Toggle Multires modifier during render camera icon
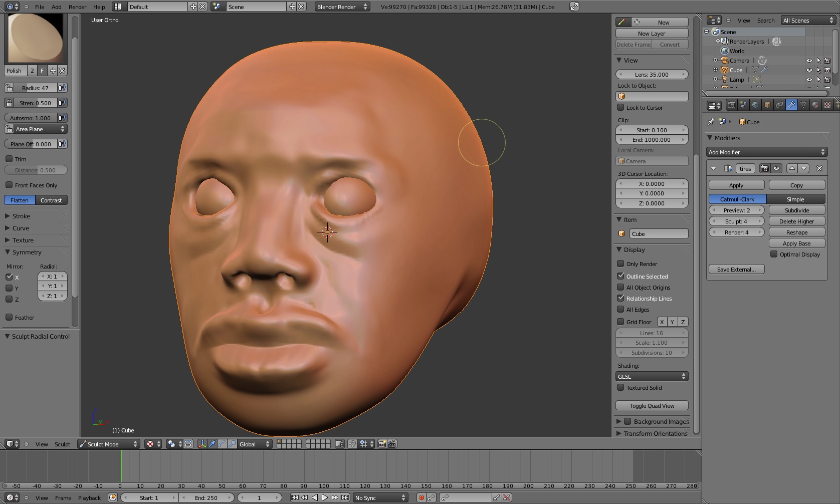The image size is (840, 504). (764, 168)
